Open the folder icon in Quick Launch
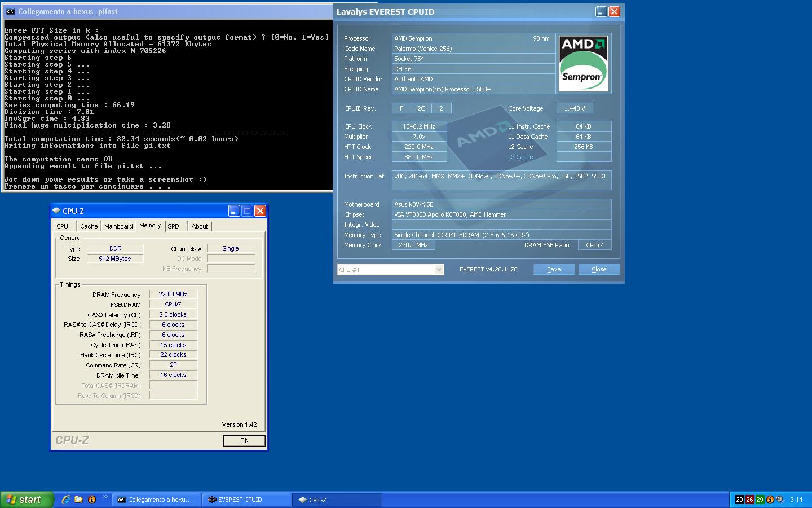This screenshot has width=812, height=508. coord(79,500)
